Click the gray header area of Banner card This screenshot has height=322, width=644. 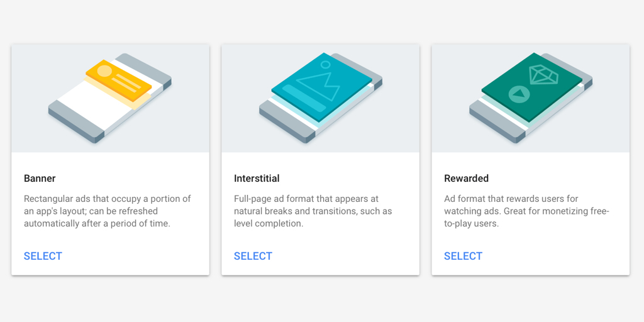111,98
